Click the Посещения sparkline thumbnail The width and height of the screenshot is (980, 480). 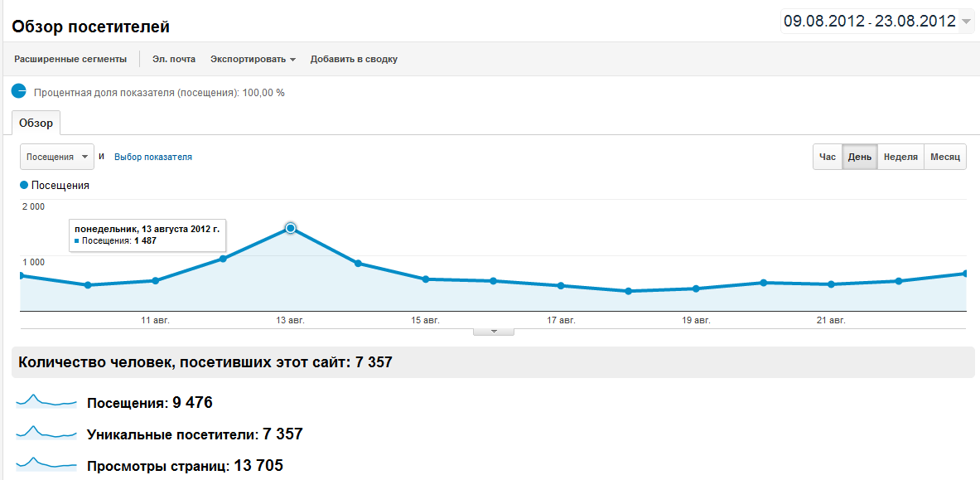click(x=46, y=402)
